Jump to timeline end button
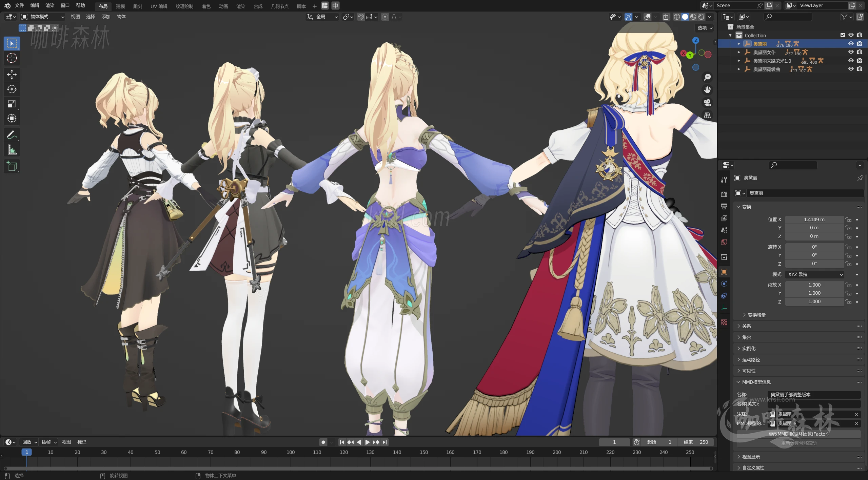The height and width of the screenshot is (480, 868). point(384,442)
